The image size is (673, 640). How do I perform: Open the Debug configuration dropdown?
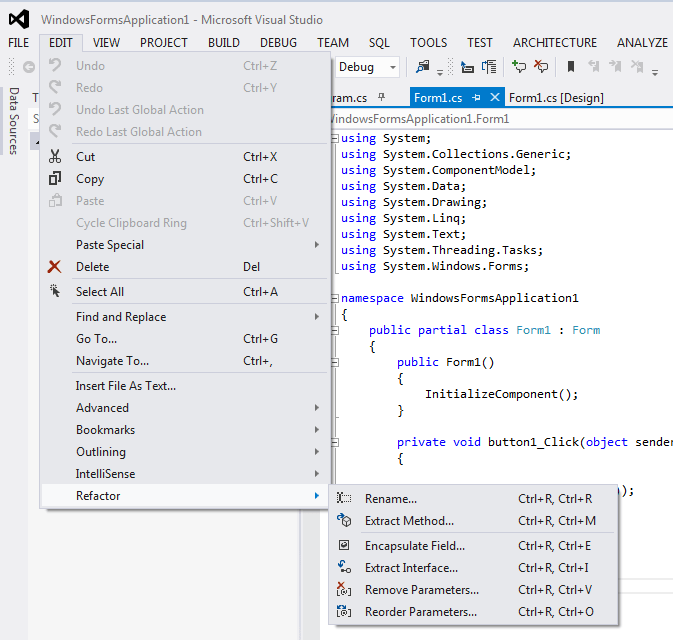coord(393,67)
